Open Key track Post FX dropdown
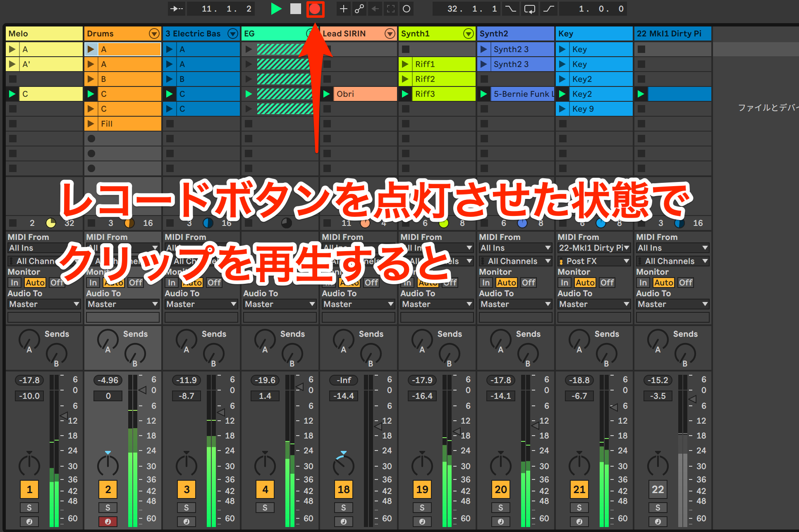The image size is (799, 532). point(594,261)
